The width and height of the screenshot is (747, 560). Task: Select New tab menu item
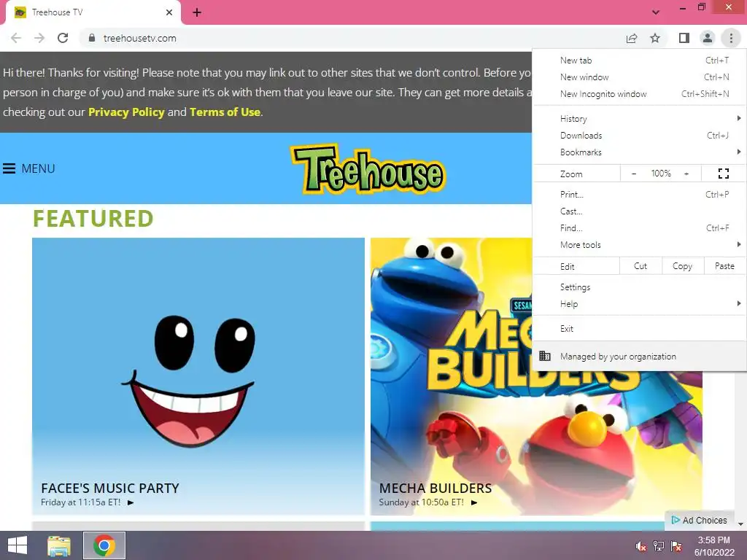coord(639,61)
